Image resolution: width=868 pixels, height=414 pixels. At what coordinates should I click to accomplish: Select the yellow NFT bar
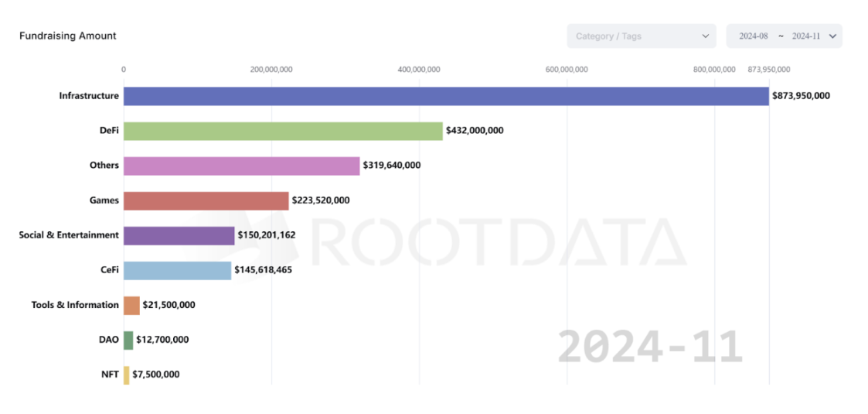pos(127,375)
